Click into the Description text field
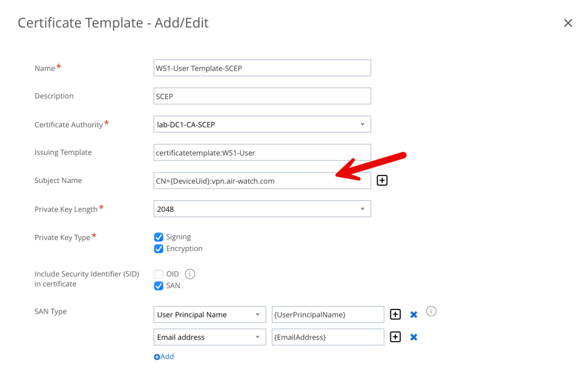Viewport: 588px width, 370px height. (x=262, y=96)
